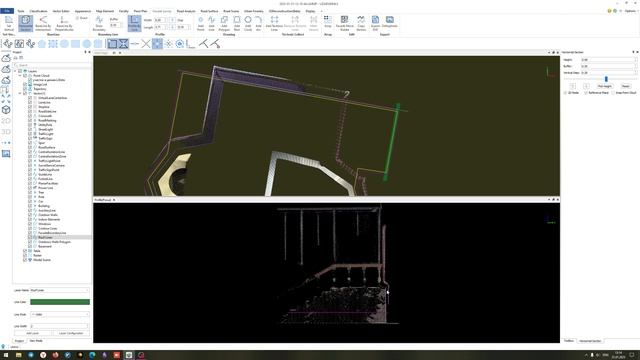Screen dimensions: 640x360
Task: Select the Add Point drawing tool
Action: [200, 23]
